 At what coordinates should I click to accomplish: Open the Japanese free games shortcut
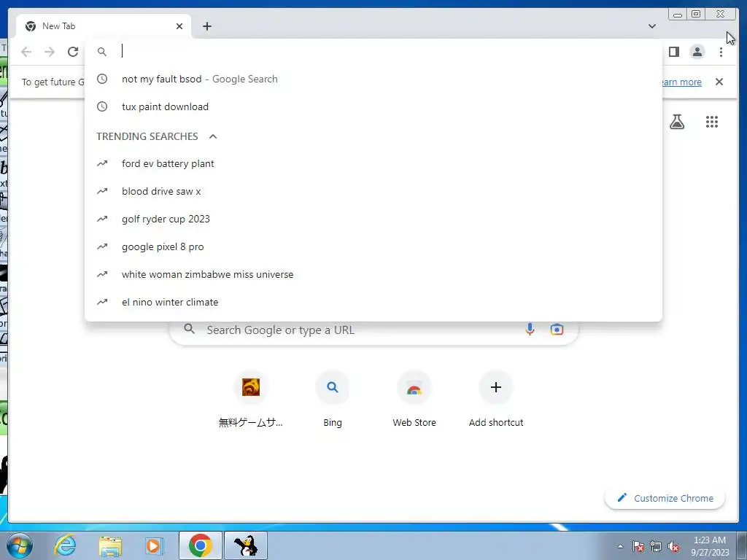(251, 399)
